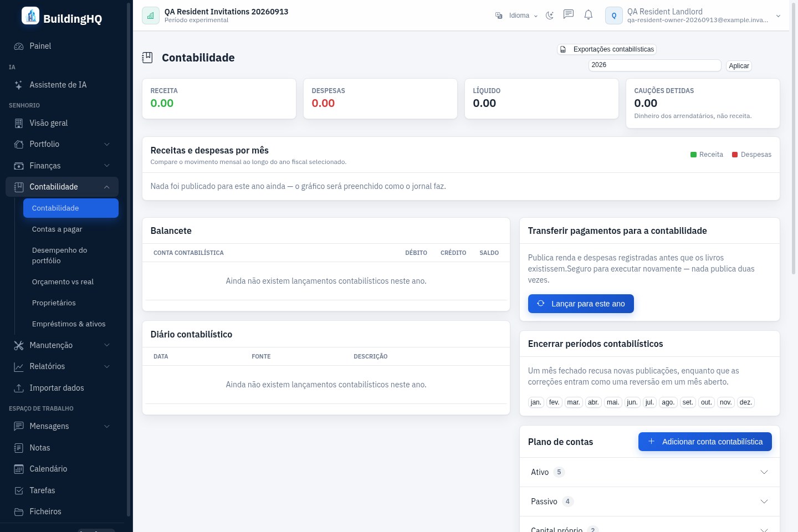Click the user avatar Q

[x=614, y=16]
